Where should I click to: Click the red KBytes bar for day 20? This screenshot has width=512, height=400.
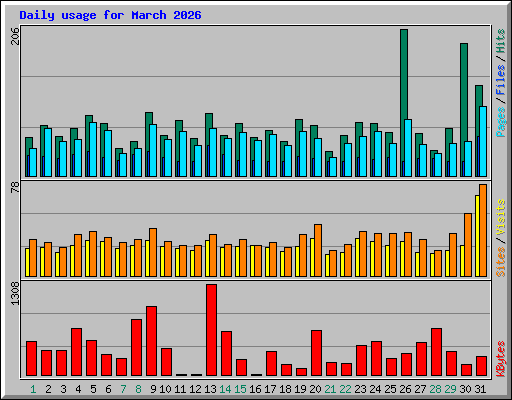[316, 353]
